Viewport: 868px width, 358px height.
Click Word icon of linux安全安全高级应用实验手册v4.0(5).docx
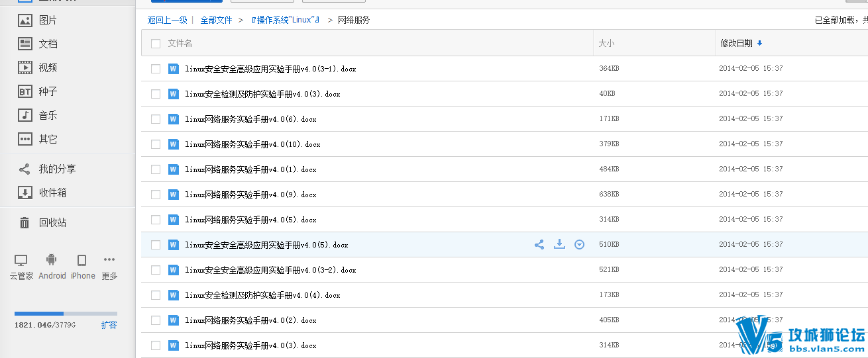point(174,245)
